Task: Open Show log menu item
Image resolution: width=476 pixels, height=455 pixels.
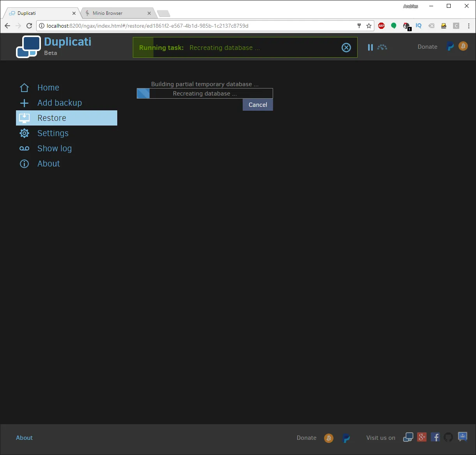Action: pos(67,149)
